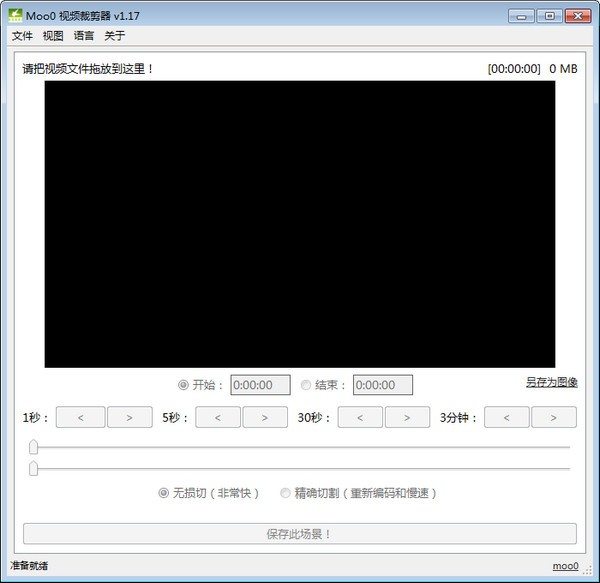Viewport: 600px width, 583px height.
Task: Click the 开始 time input field
Action: point(260,385)
